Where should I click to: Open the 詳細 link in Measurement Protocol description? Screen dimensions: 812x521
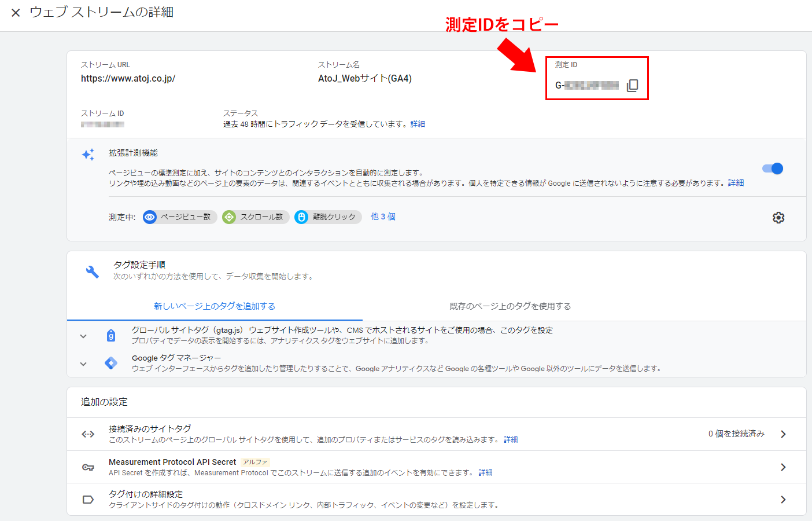click(485, 473)
